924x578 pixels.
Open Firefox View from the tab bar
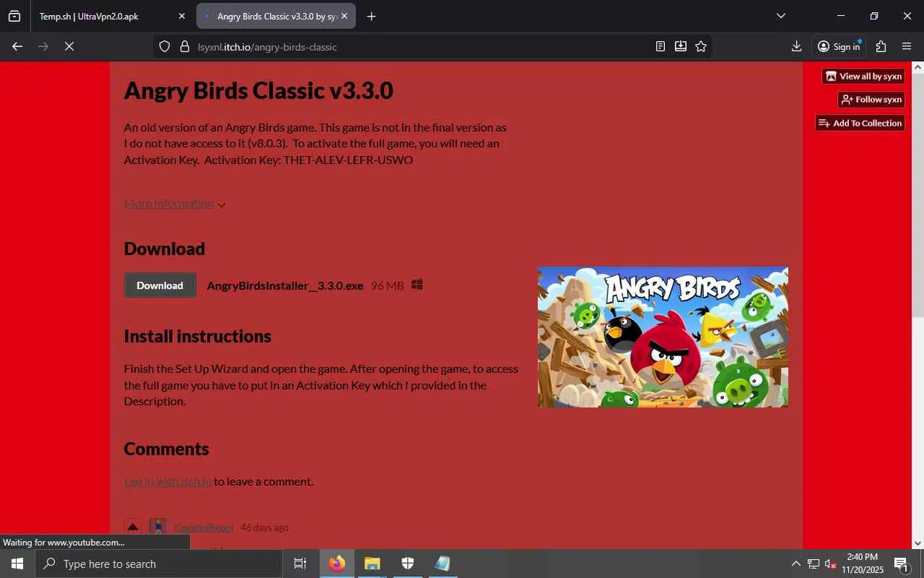(14, 16)
